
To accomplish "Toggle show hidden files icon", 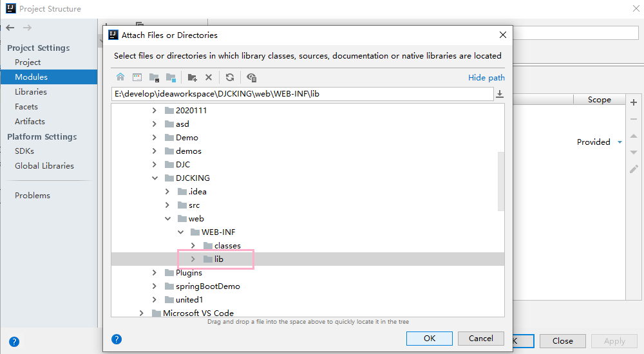I will [x=251, y=77].
